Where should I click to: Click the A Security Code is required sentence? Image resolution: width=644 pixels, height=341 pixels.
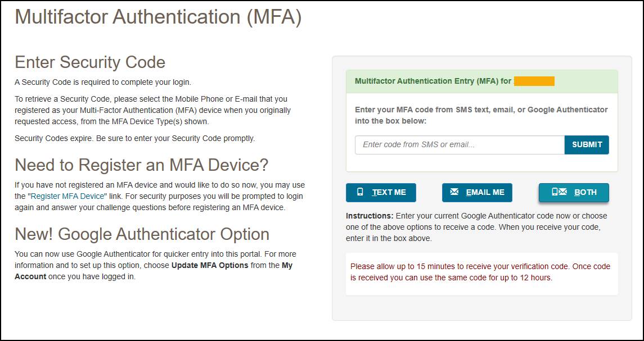coord(103,82)
